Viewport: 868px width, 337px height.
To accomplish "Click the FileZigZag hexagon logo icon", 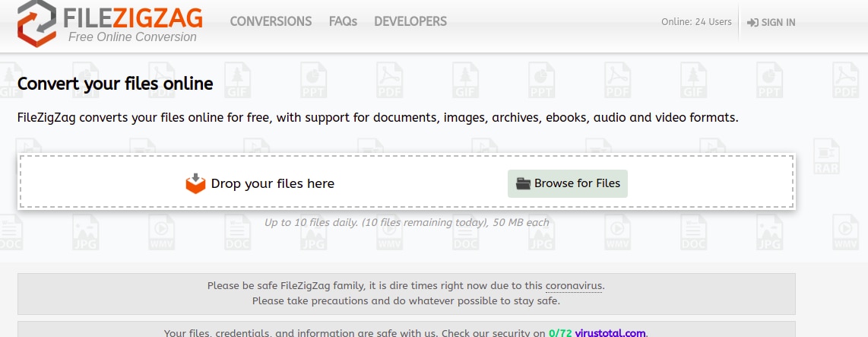I will (x=36, y=21).
